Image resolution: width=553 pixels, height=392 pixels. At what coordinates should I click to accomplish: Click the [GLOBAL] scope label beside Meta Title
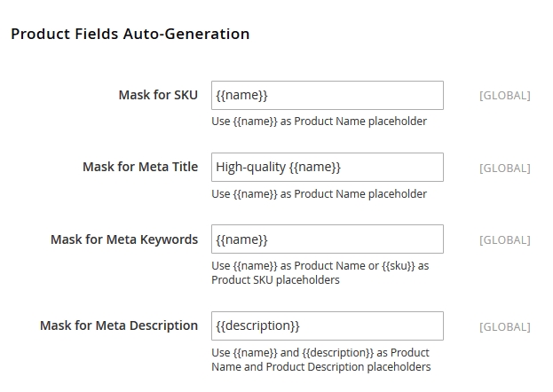[504, 168]
